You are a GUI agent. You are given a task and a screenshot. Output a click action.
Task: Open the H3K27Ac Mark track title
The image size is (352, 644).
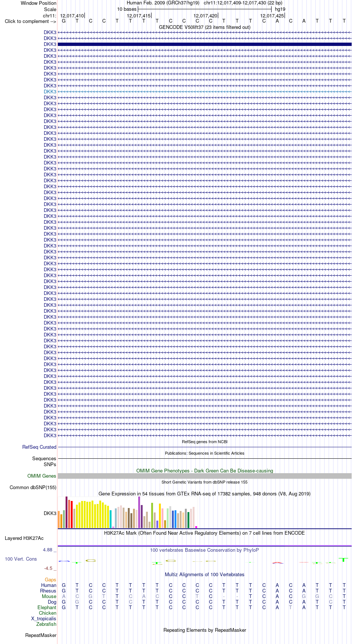point(205,533)
